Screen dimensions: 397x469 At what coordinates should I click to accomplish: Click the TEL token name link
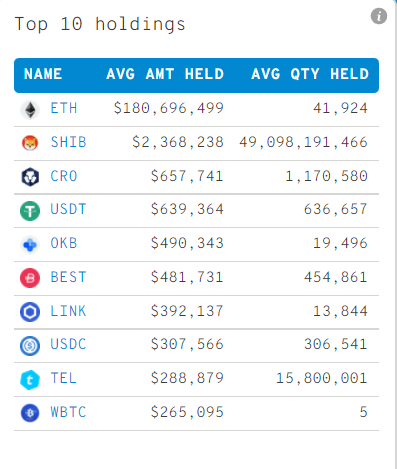(64, 378)
